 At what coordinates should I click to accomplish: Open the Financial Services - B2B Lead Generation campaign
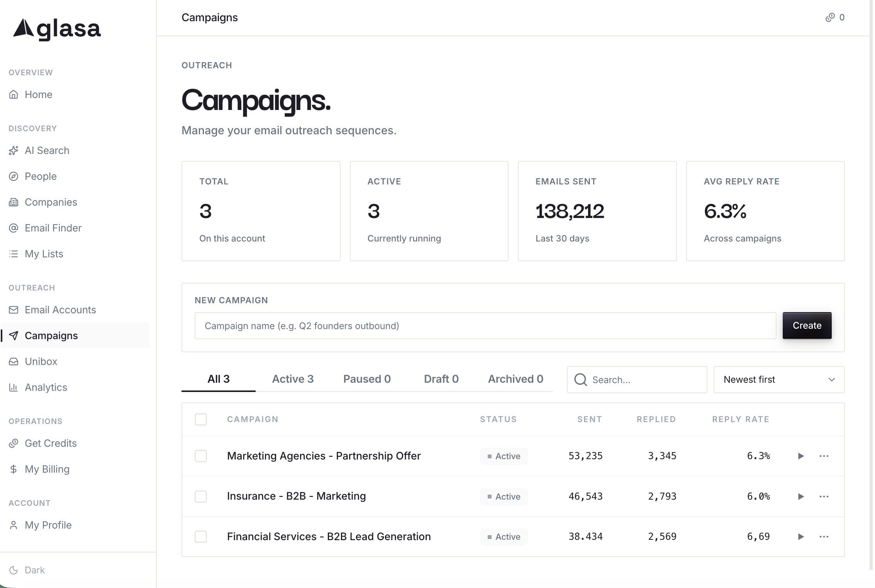[329, 537]
